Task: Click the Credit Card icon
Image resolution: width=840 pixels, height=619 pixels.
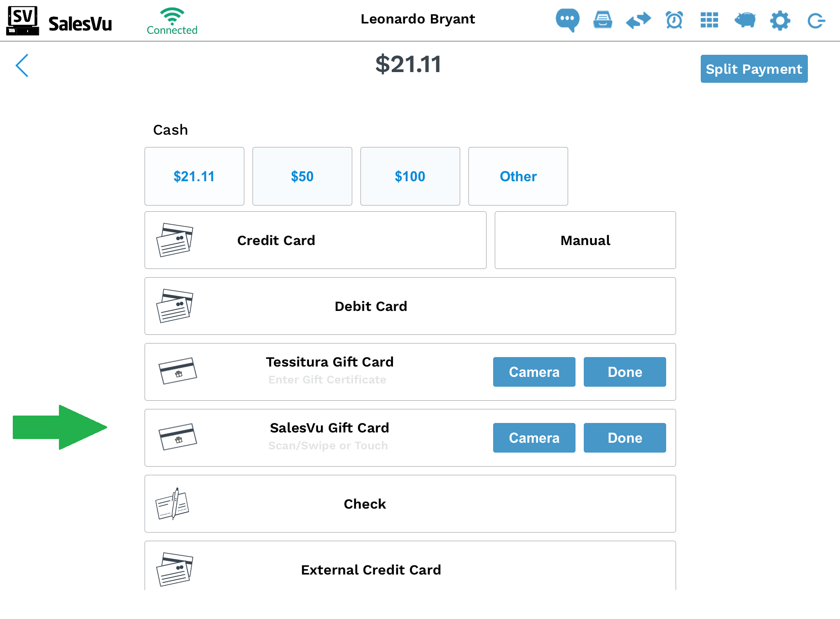Action: coord(175,240)
